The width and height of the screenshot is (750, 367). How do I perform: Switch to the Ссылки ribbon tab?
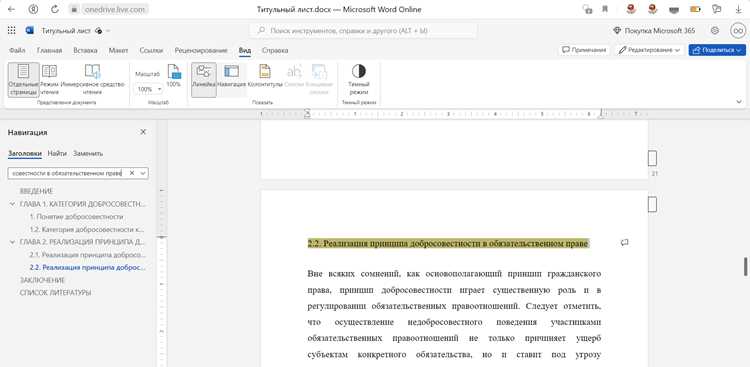coord(151,50)
